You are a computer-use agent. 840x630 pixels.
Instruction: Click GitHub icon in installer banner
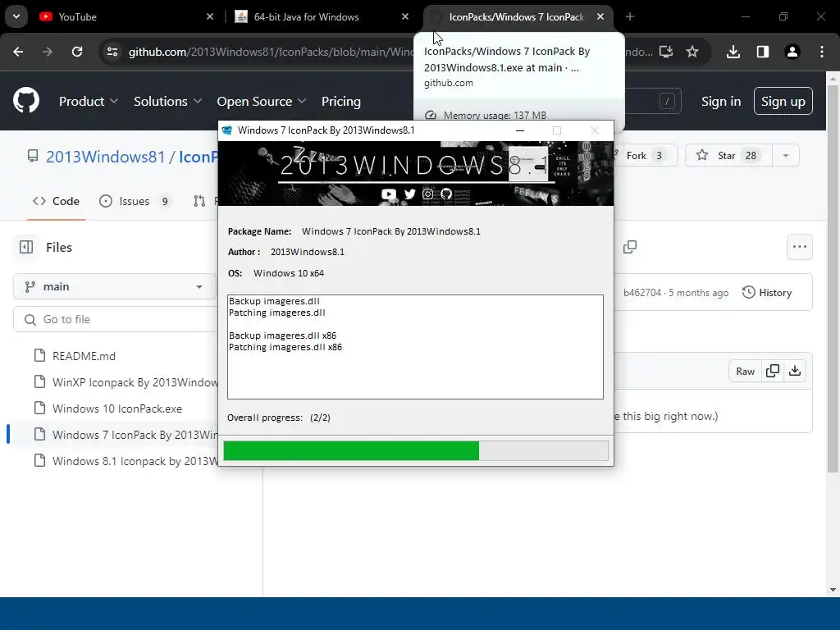pos(446,194)
